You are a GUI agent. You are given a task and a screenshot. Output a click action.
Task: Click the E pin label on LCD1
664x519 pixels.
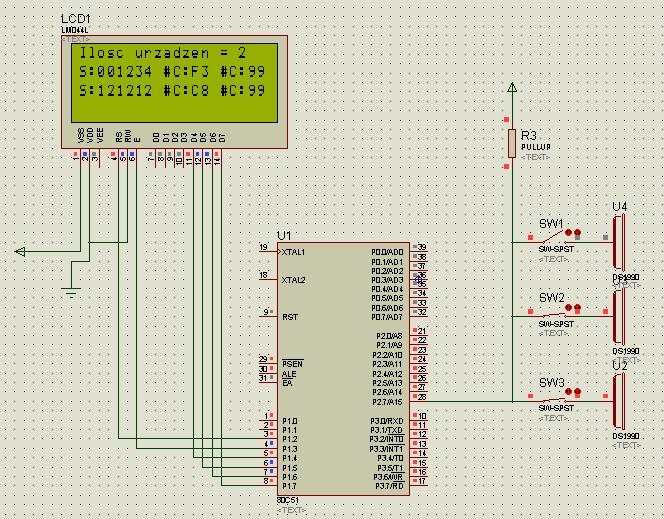[x=137, y=139]
